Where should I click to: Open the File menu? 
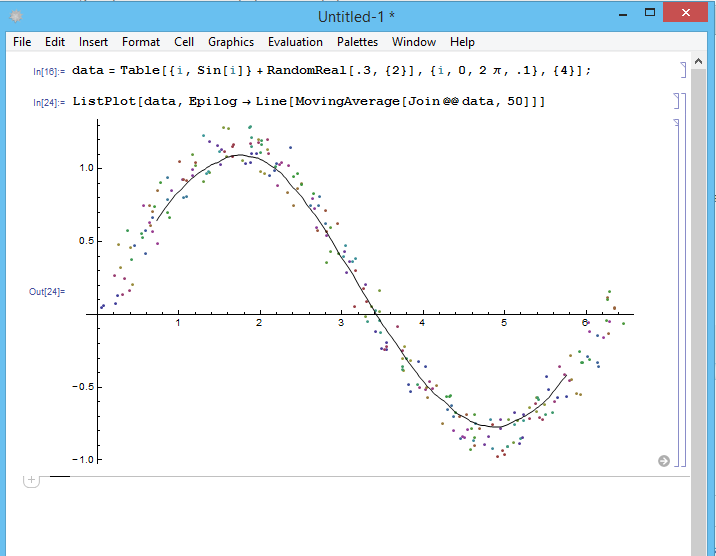click(x=22, y=42)
